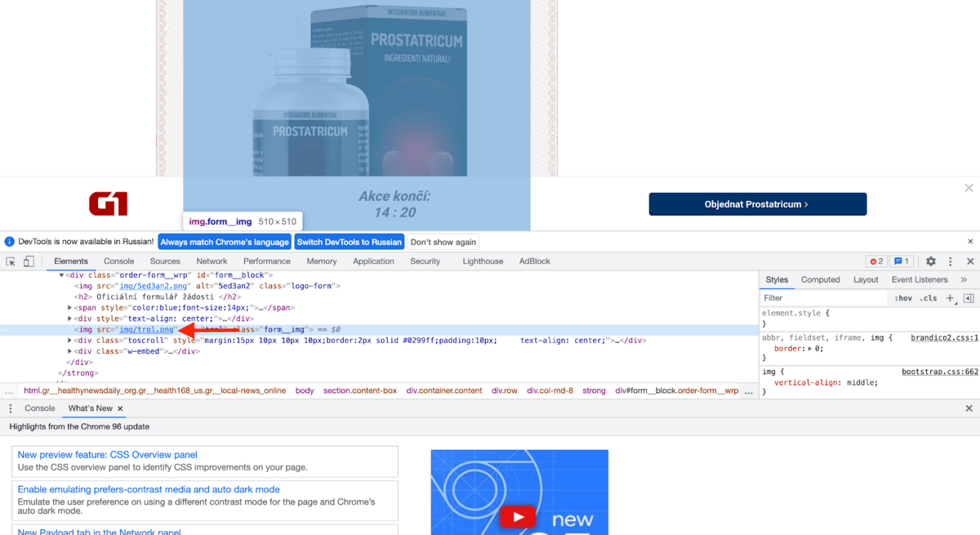Focus the Styles Filter input field
This screenshot has height=535, width=980.
click(824, 298)
